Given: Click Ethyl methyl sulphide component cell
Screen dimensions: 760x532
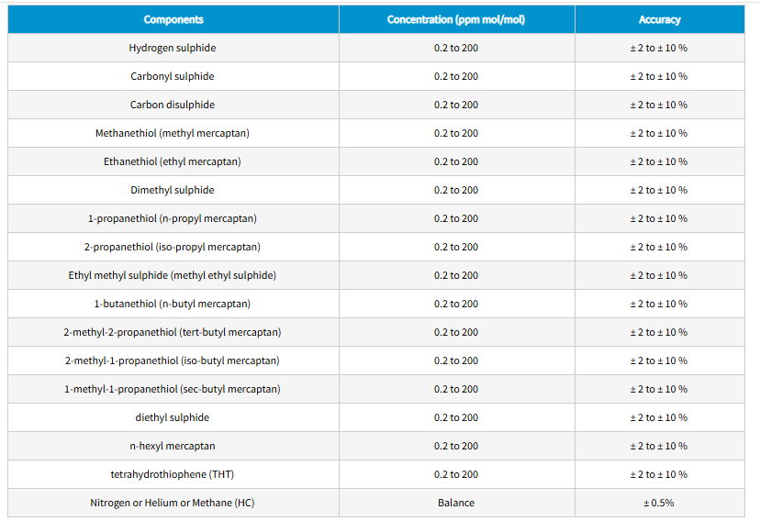Looking at the screenshot, I should 173,275.
